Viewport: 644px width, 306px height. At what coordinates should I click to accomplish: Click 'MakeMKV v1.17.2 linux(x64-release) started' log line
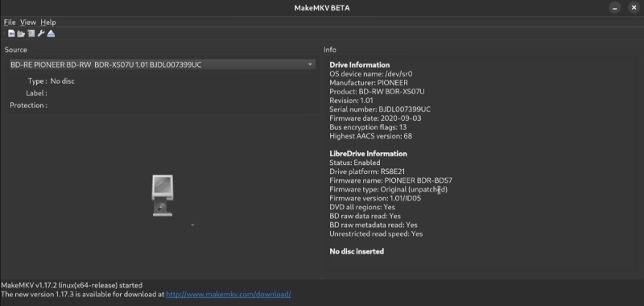(x=72, y=285)
